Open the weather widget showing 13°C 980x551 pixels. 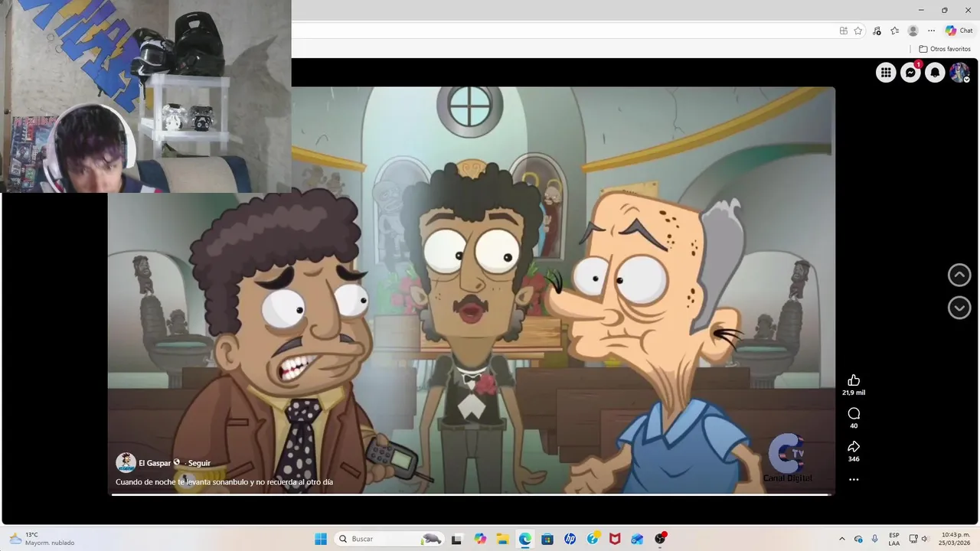pos(42,539)
